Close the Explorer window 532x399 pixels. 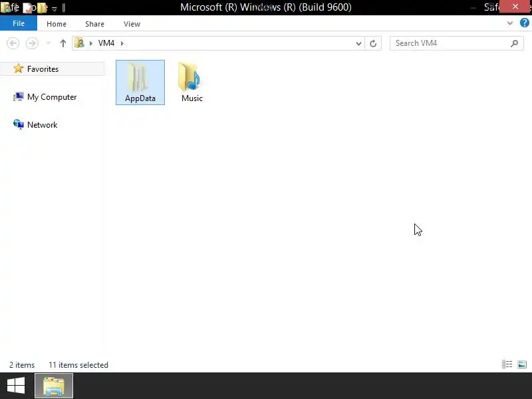pyautogui.click(x=515, y=6)
